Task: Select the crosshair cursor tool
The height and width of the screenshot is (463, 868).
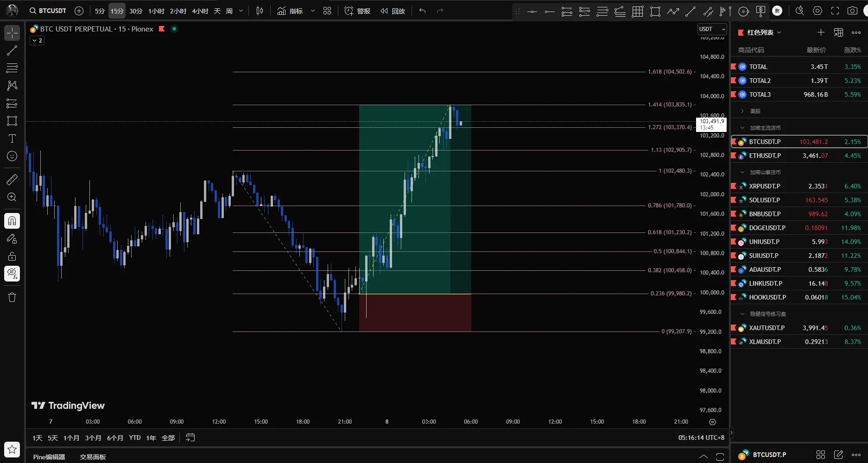Action: coord(12,33)
